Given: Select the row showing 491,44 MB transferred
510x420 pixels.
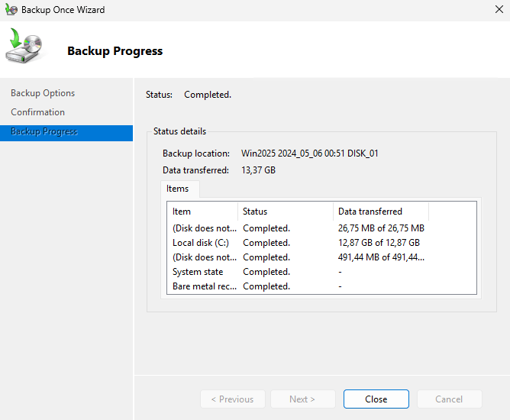Looking at the screenshot, I should point(380,257).
